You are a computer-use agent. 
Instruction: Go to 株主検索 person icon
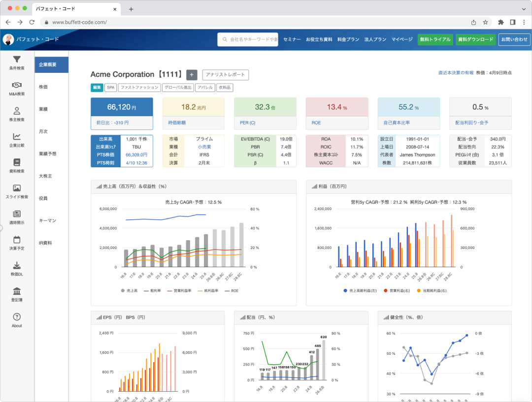pos(17,111)
